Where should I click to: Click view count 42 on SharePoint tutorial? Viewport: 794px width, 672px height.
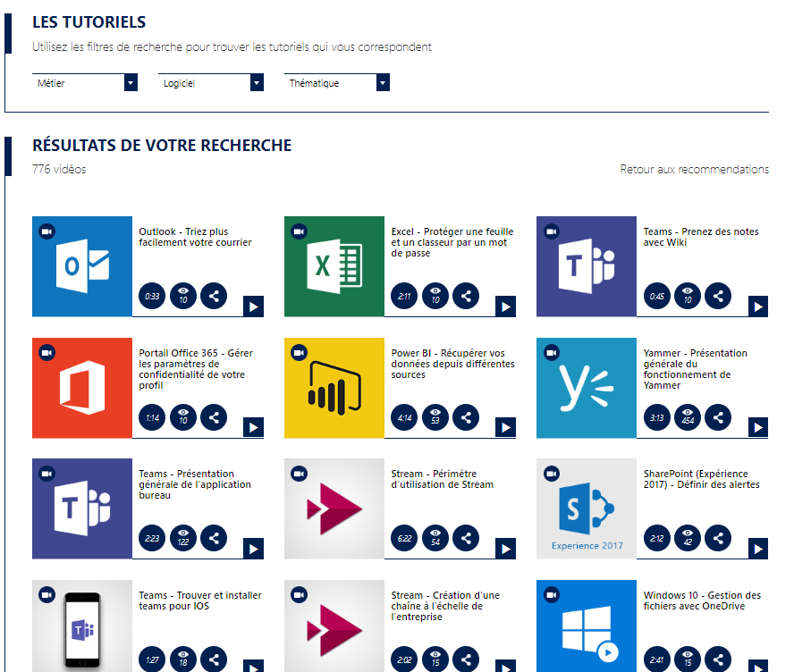(x=688, y=538)
